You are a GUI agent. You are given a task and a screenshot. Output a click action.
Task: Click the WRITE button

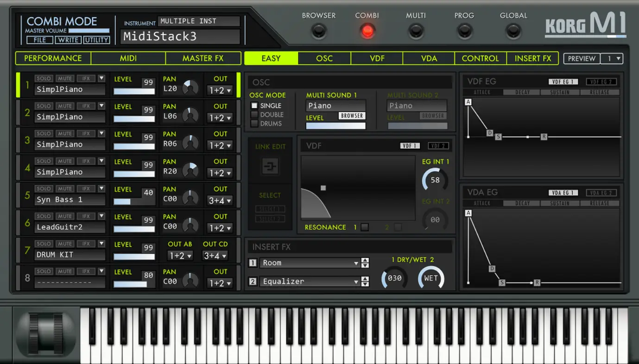(68, 40)
